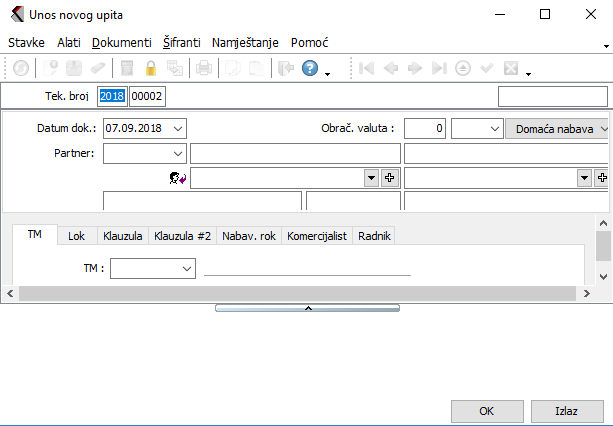
Task: Jump to last record navigation arrow
Action: click(x=438, y=69)
